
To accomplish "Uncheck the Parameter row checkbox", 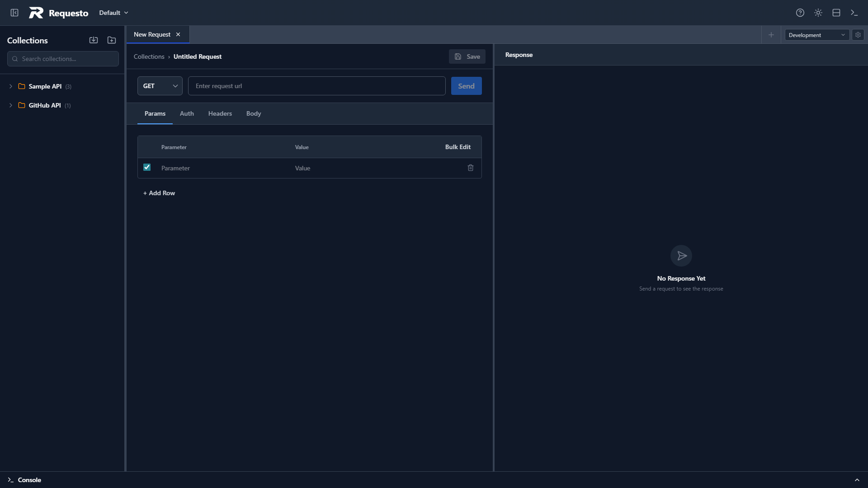I will [146, 167].
